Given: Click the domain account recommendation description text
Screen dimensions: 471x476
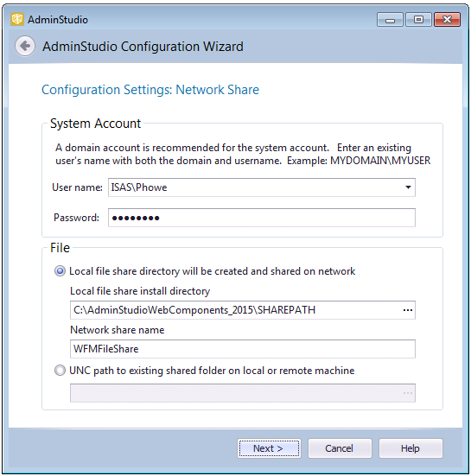Looking at the screenshot, I should [x=243, y=154].
